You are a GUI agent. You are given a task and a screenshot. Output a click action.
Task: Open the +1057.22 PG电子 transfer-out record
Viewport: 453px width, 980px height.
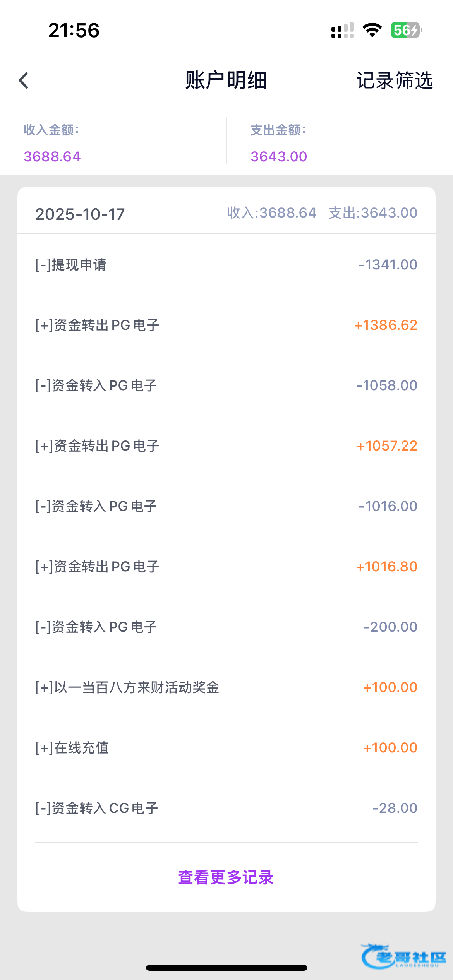[x=226, y=446]
